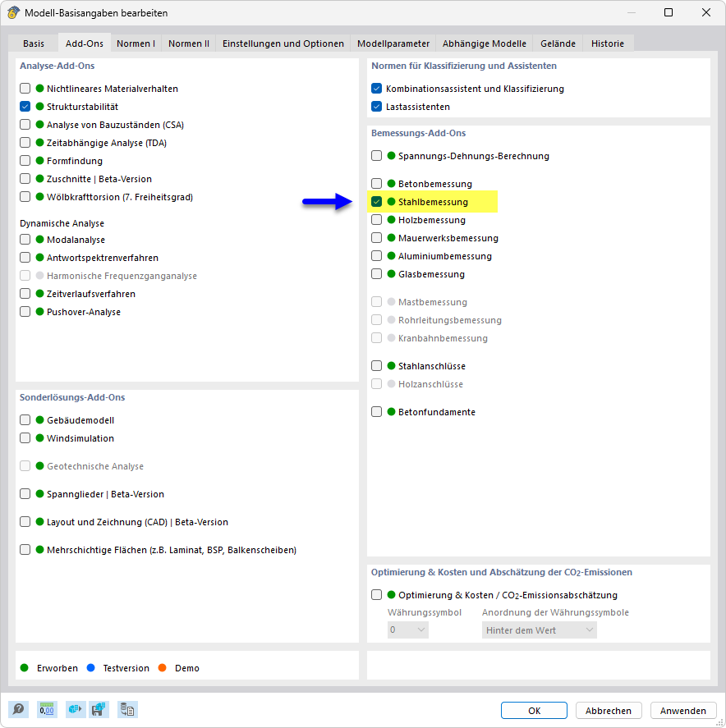
Task: Enable Optimierung & Kosten / CO2-Emissionsabschätzung
Action: pyautogui.click(x=375, y=594)
